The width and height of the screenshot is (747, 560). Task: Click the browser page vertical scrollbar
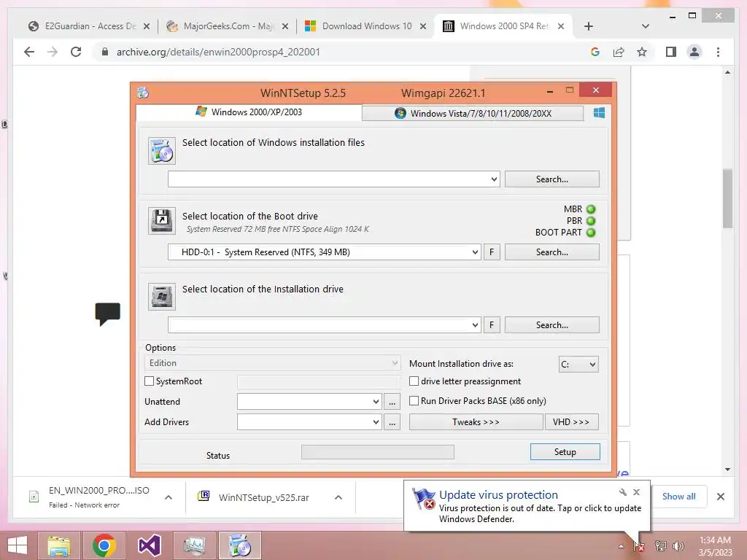(727, 198)
